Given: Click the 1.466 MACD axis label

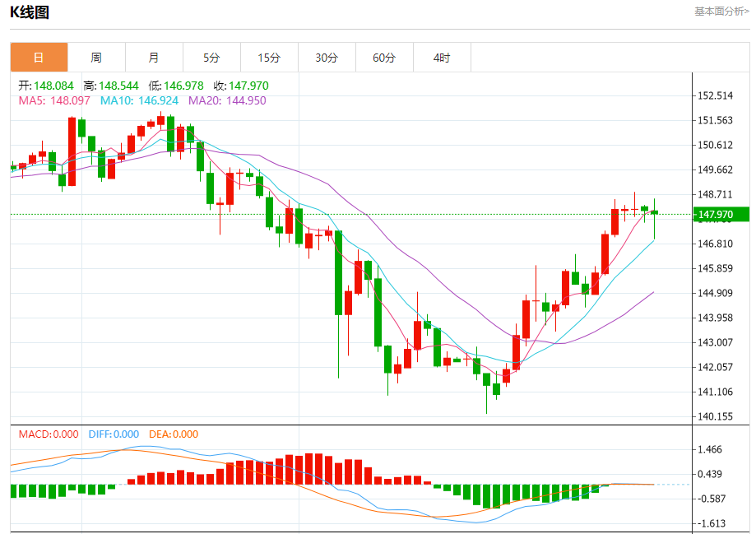Looking at the screenshot, I should click(x=709, y=449).
